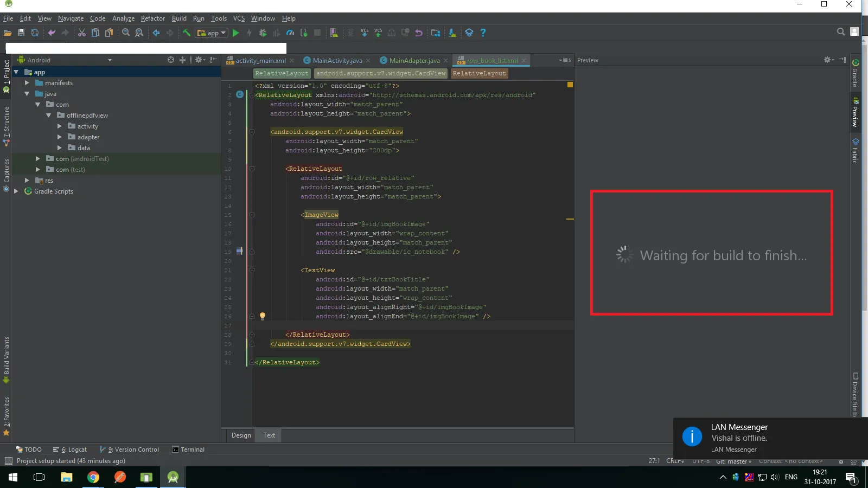Click the Make Project hammer icon
This screenshot has height=488, width=868.
187,33
